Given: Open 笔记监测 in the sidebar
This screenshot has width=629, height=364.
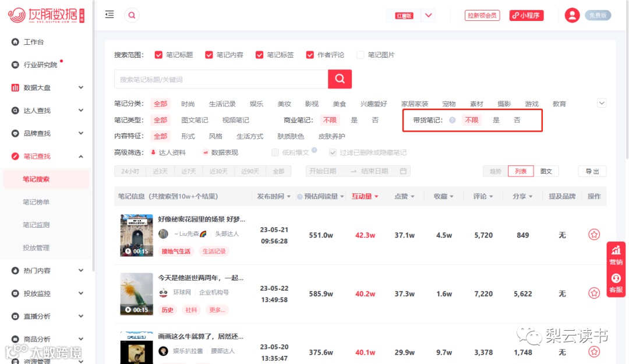Looking at the screenshot, I should coord(36,225).
